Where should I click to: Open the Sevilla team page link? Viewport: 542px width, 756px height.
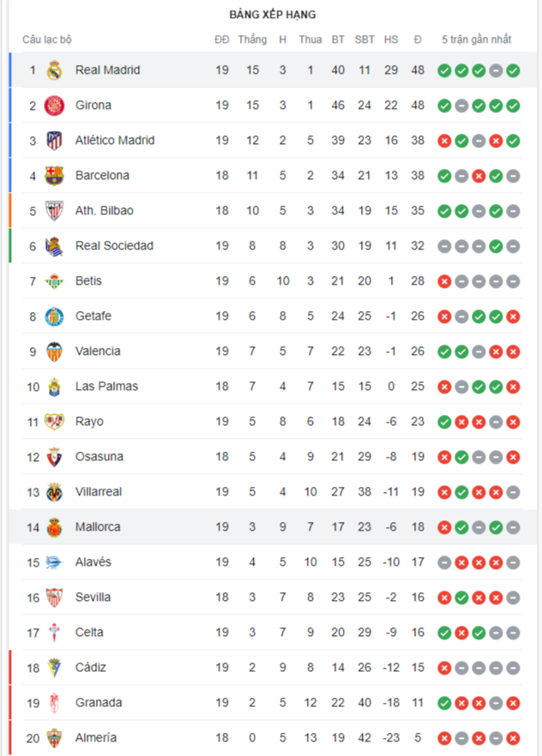[93, 597]
